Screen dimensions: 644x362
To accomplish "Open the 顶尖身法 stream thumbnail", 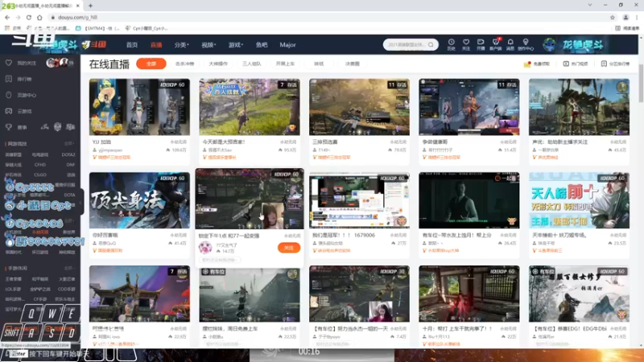I will pos(139,200).
